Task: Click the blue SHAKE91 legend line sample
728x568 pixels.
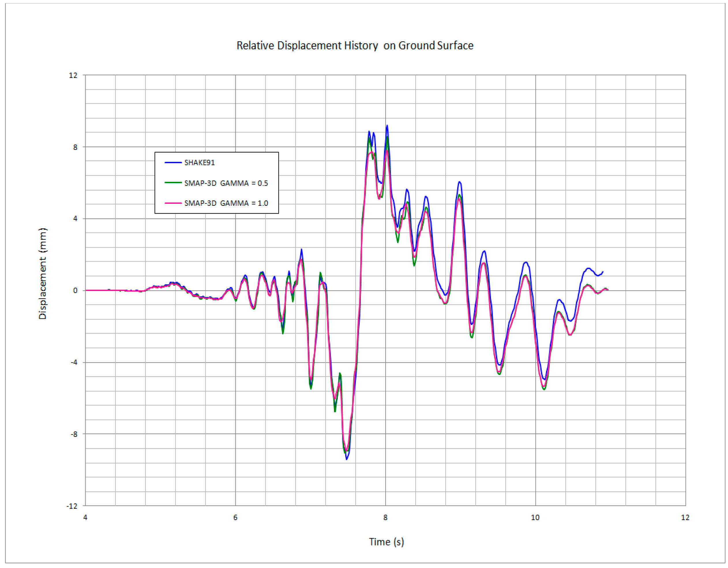Action: pos(173,163)
